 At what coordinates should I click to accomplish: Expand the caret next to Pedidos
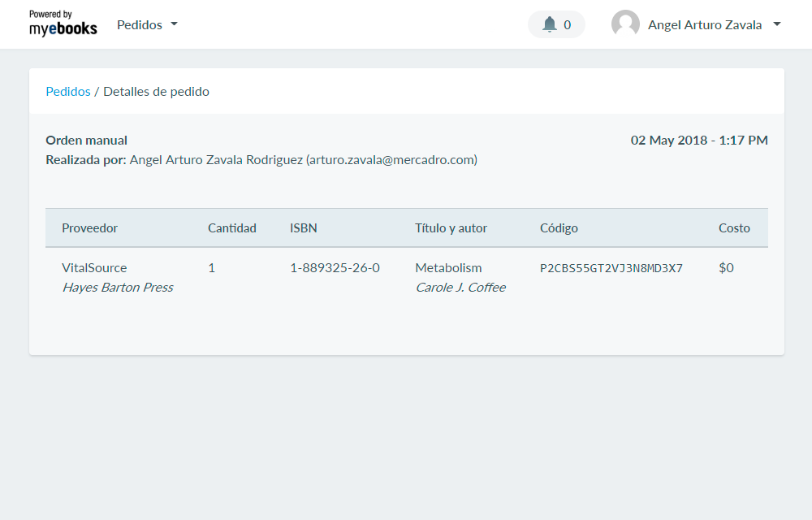coord(174,24)
